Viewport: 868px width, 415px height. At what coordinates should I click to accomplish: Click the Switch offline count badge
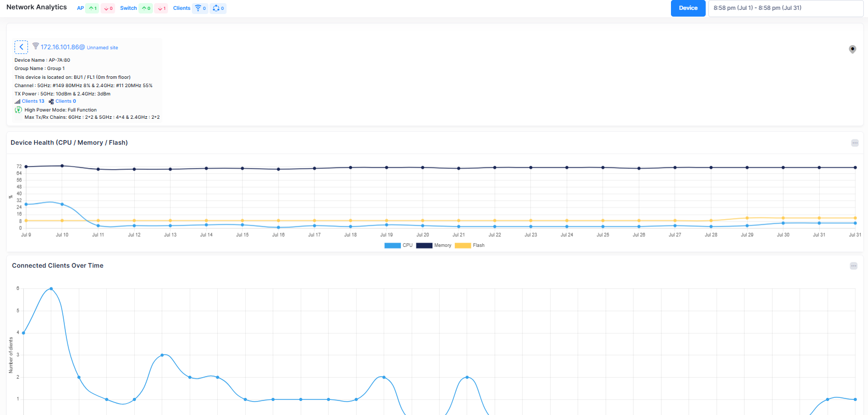pos(161,8)
